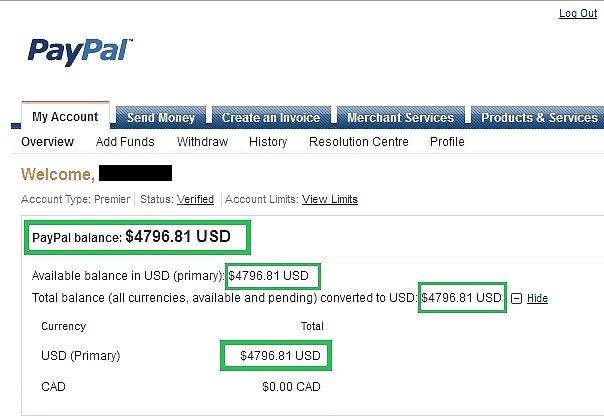Open the My Account tab
Image resolution: width=604 pixels, height=419 pixels.
(x=65, y=116)
